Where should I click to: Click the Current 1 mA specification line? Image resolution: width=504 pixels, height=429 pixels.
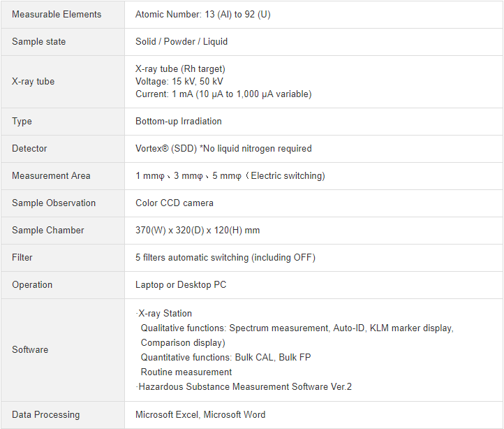pyautogui.click(x=223, y=94)
